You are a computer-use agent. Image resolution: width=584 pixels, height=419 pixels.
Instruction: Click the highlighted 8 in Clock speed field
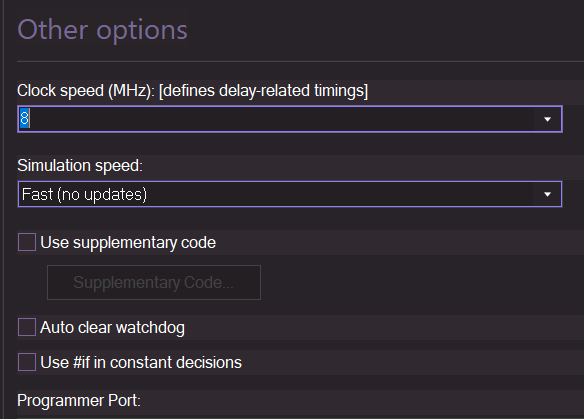pos(25,119)
